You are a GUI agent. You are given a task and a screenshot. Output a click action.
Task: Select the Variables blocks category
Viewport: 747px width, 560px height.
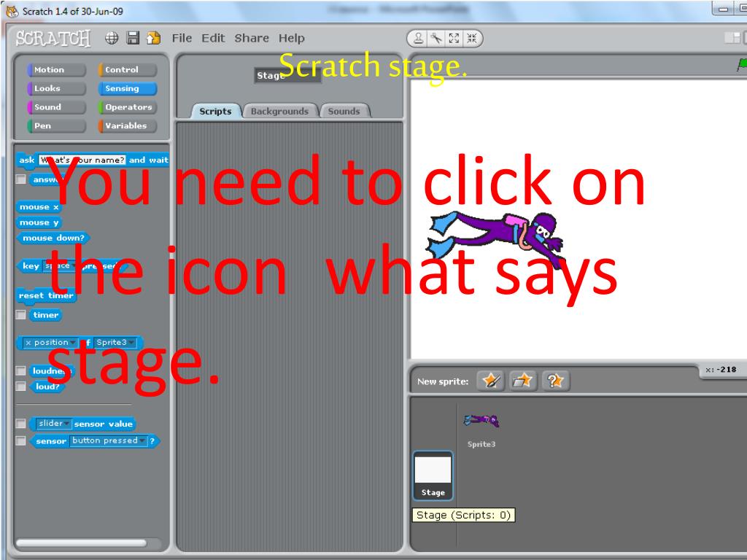[x=127, y=125]
